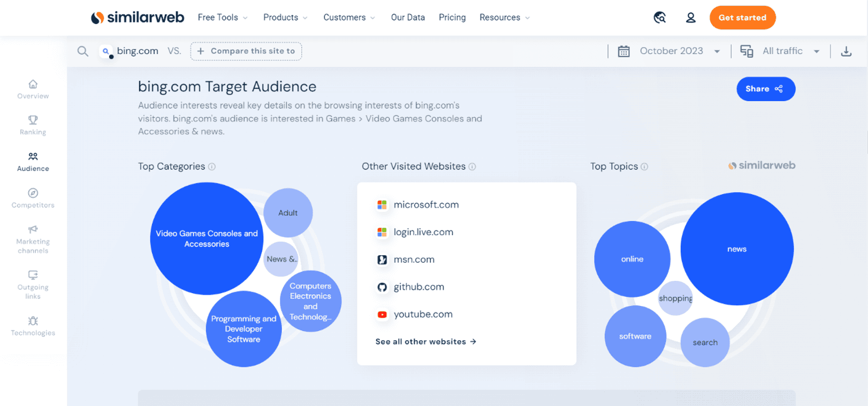
Task: Open Technologies in the sidebar
Action: pos(33,326)
